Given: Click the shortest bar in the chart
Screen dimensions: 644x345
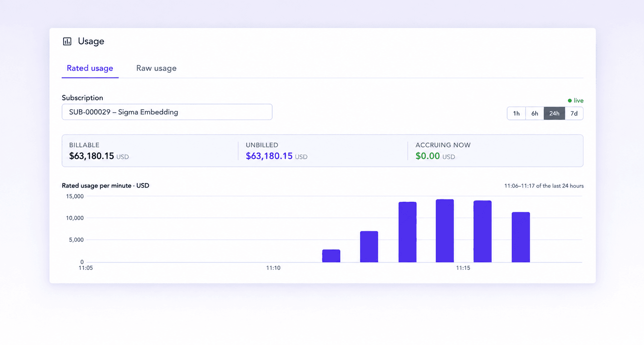Looking at the screenshot, I should point(331,256).
